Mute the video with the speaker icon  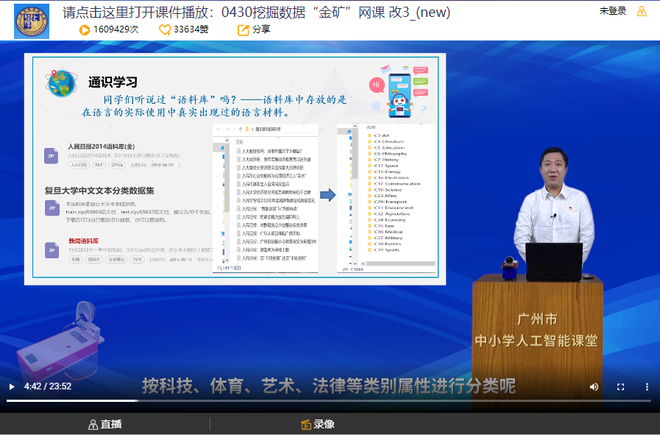(x=594, y=386)
